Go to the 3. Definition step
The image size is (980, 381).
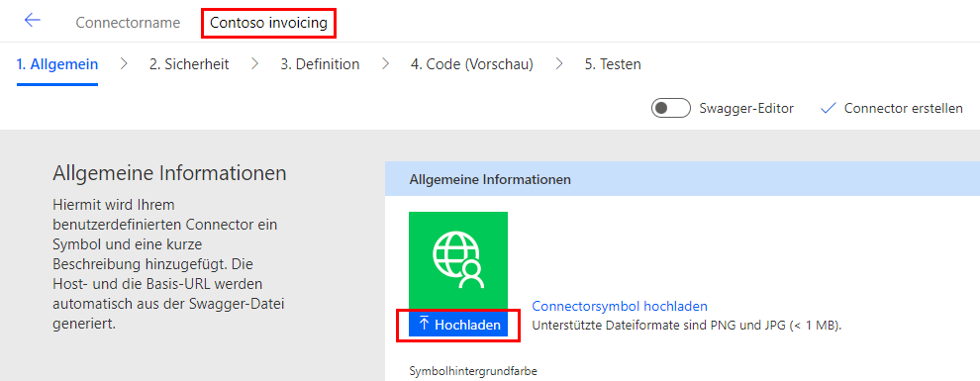(x=320, y=63)
